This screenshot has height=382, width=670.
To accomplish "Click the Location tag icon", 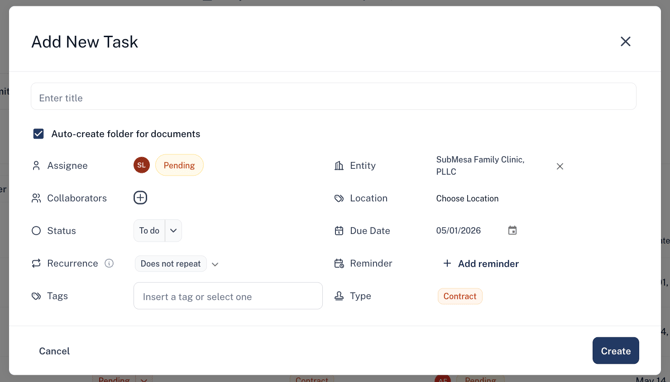I will (x=339, y=198).
